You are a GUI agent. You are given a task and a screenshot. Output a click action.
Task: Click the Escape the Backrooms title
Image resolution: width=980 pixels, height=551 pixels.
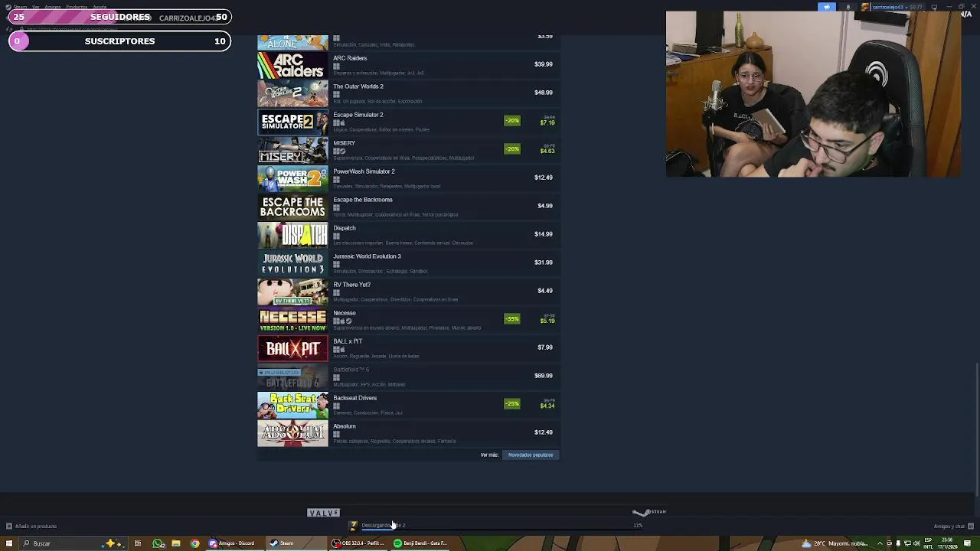coord(363,200)
